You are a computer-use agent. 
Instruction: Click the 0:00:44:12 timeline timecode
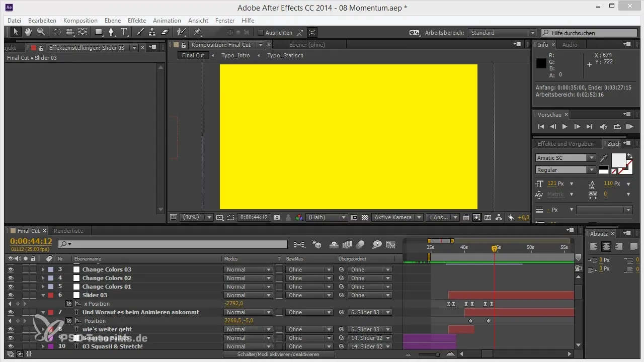click(31, 241)
